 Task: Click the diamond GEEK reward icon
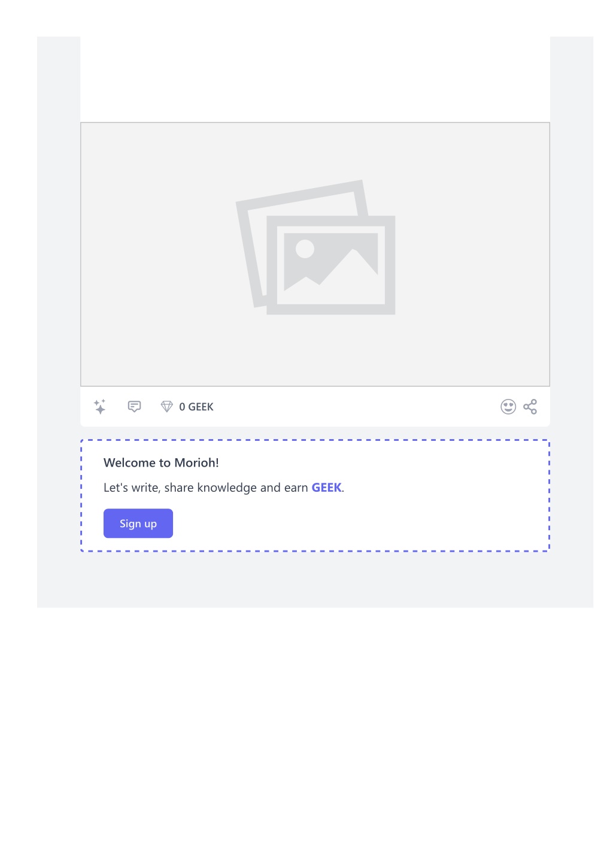pyautogui.click(x=167, y=407)
